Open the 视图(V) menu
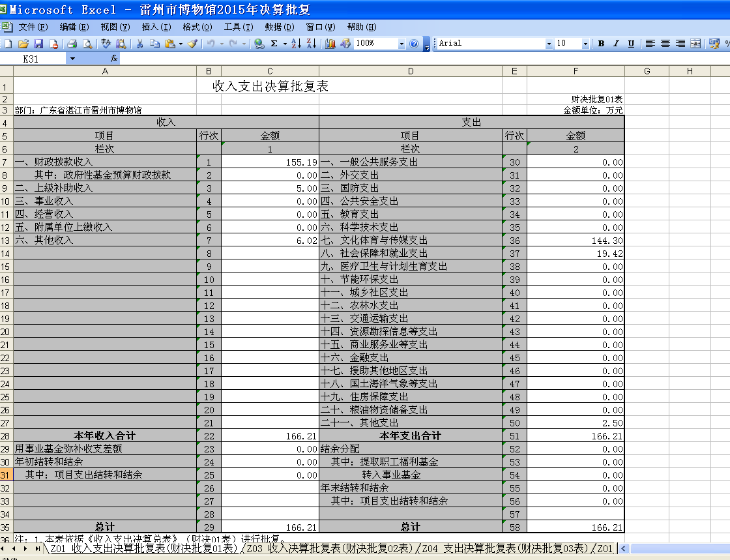This screenshot has width=730, height=560. click(x=115, y=27)
